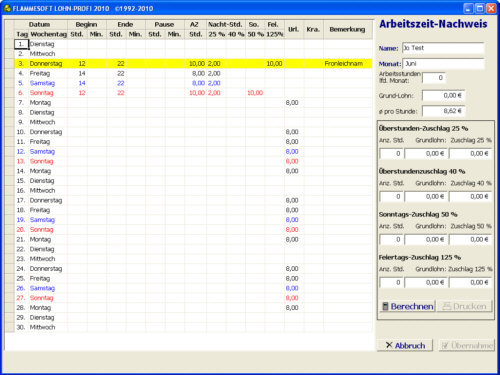Minimize the Lohn-Profi window
500x375 pixels.
[x=469, y=8]
